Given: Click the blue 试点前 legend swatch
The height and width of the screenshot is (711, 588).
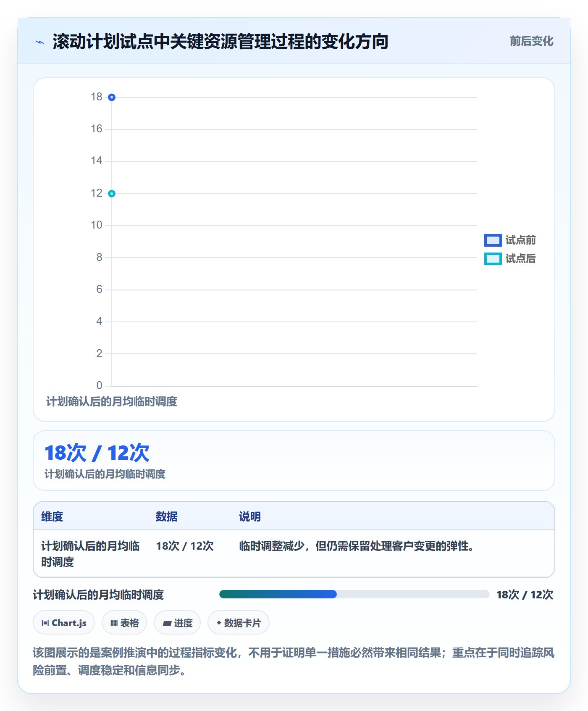Looking at the screenshot, I should [x=493, y=240].
